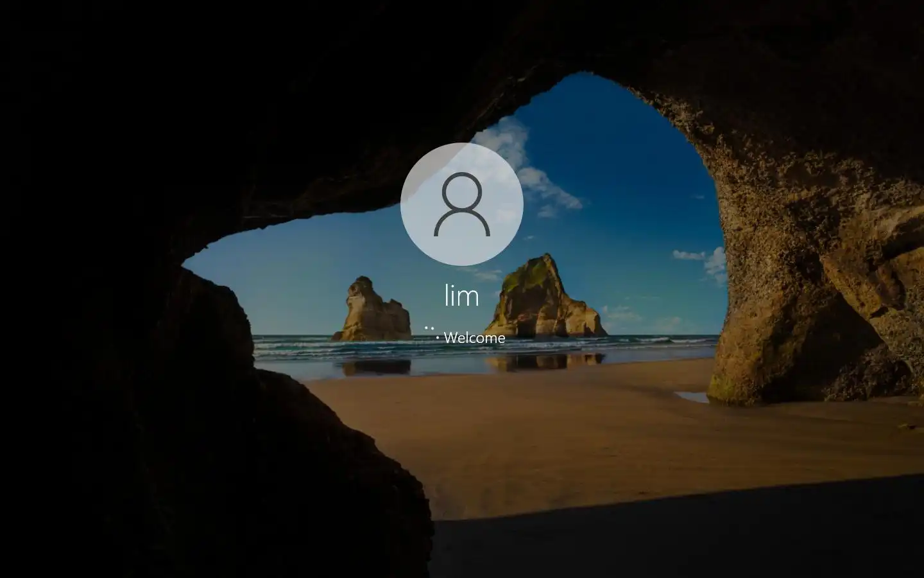
Task: Click the "Welcome" status text
Action: click(474, 338)
